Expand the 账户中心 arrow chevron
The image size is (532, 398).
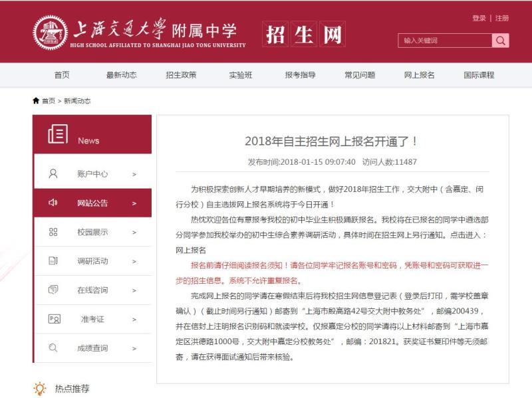point(134,175)
